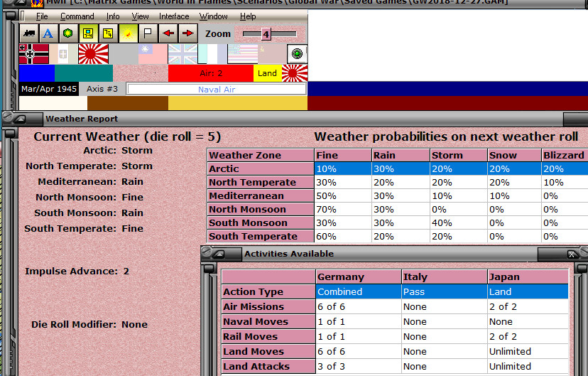Click the Japan flag next to Land
This screenshot has height=376, width=588.
click(x=295, y=73)
